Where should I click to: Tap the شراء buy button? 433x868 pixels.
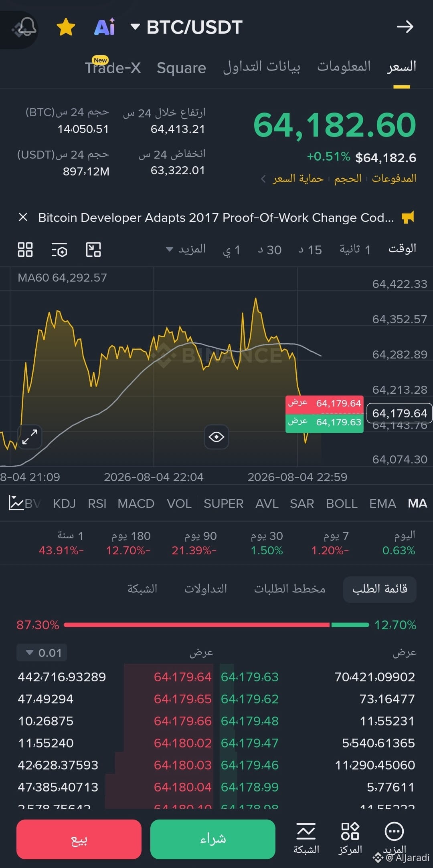click(213, 839)
